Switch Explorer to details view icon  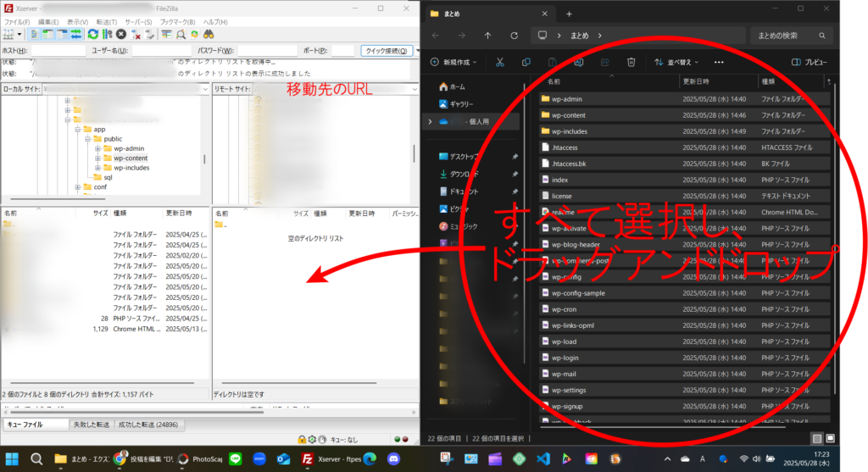coord(816,439)
